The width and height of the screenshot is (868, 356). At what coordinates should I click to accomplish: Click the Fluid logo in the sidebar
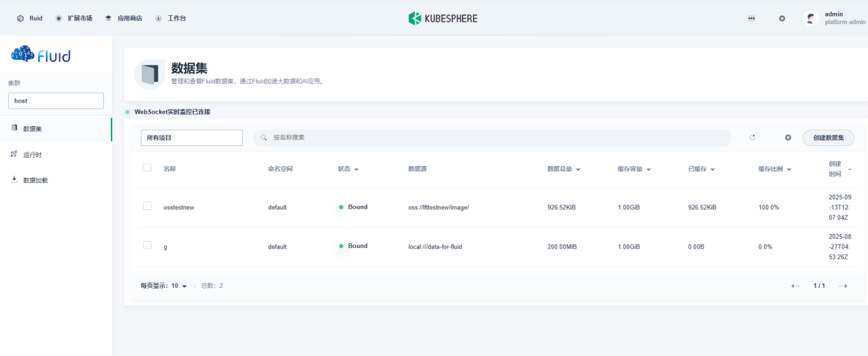[x=41, y=56]
